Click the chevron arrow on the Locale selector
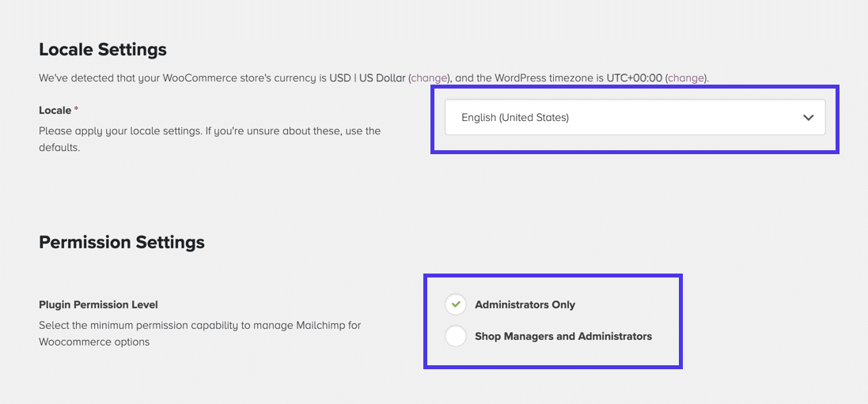Image resolution: width=868 pixels, height=404 pixels. pos(808,118)
